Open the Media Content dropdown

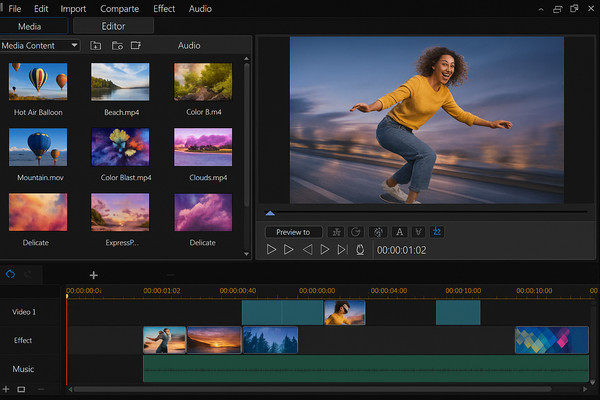pyautogui.click(x=40, y=45)
